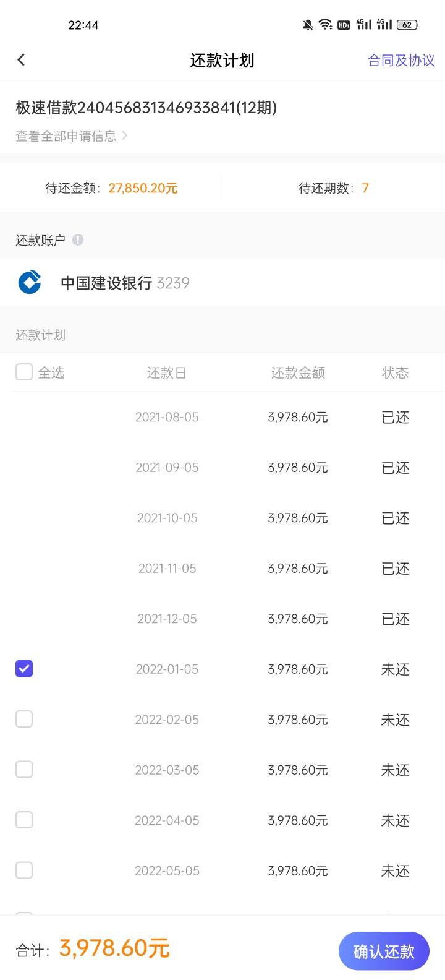The height and width of the screenshot is (980, 445).
Task: Check the 2022-03-05 installment checkbox
Action: coord(24,770)
